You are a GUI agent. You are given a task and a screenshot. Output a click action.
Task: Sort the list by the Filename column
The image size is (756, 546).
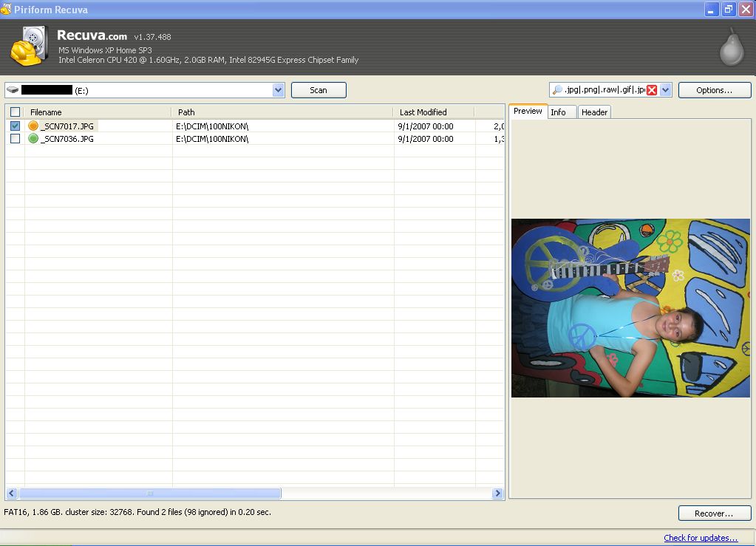tap(98, 112)
